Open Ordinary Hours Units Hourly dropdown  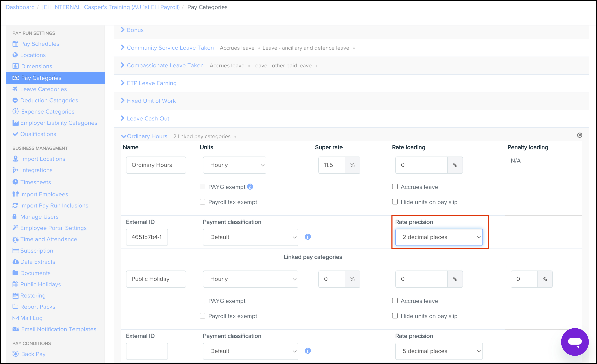[x=234, y=165]
